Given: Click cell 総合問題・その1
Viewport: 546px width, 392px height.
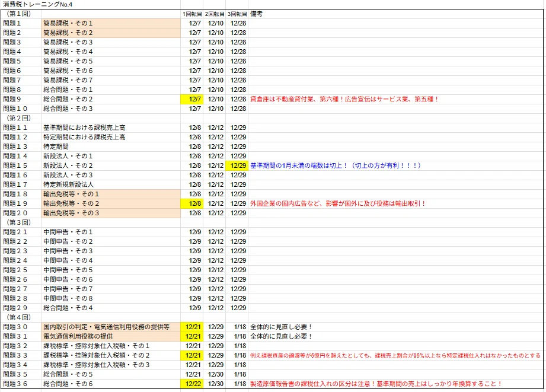Looking at the screenshot, I should 111,90.
